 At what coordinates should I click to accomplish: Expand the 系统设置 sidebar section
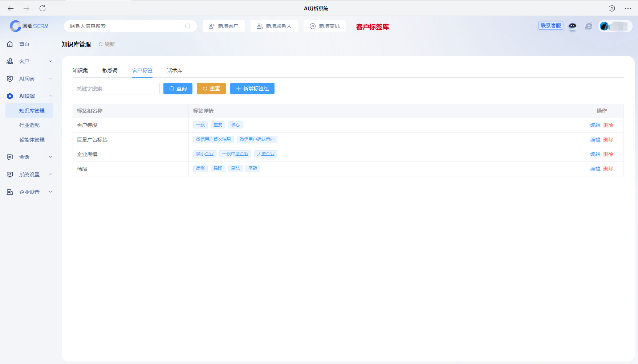(x=50, y=174)
